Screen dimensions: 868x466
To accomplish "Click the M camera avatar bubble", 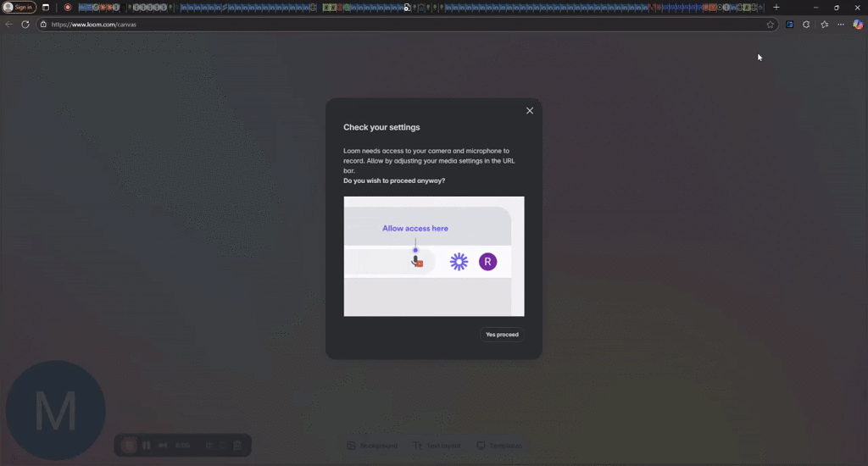I will click(x=55, y=411).
